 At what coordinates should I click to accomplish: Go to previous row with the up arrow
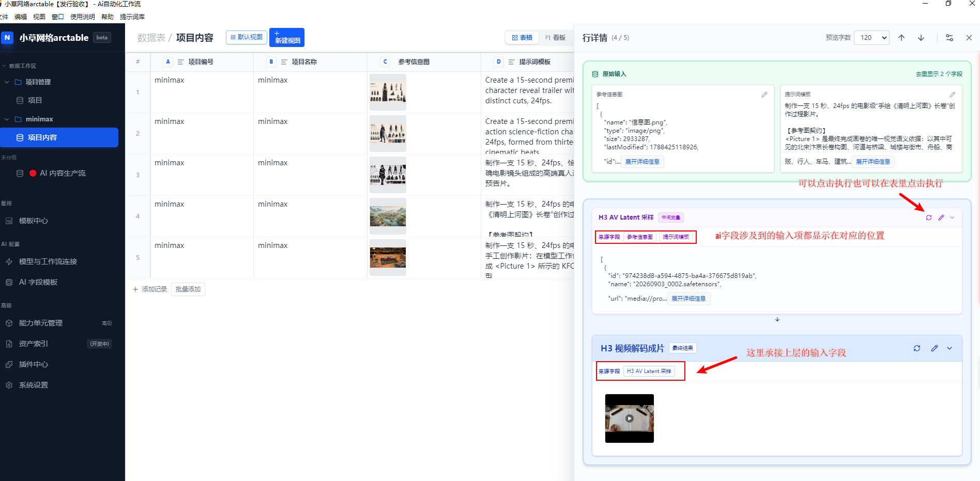901,38
